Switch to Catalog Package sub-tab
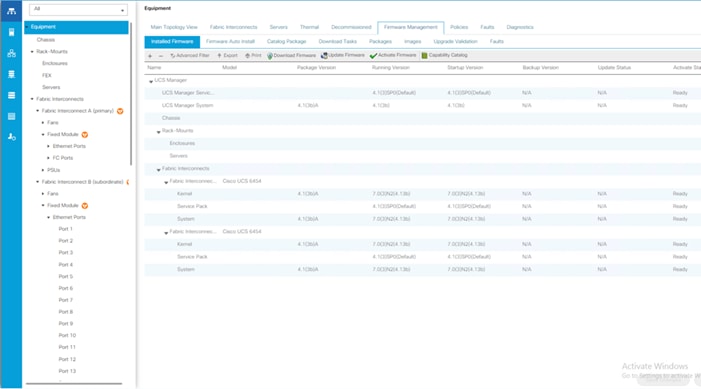 point(286,42)
